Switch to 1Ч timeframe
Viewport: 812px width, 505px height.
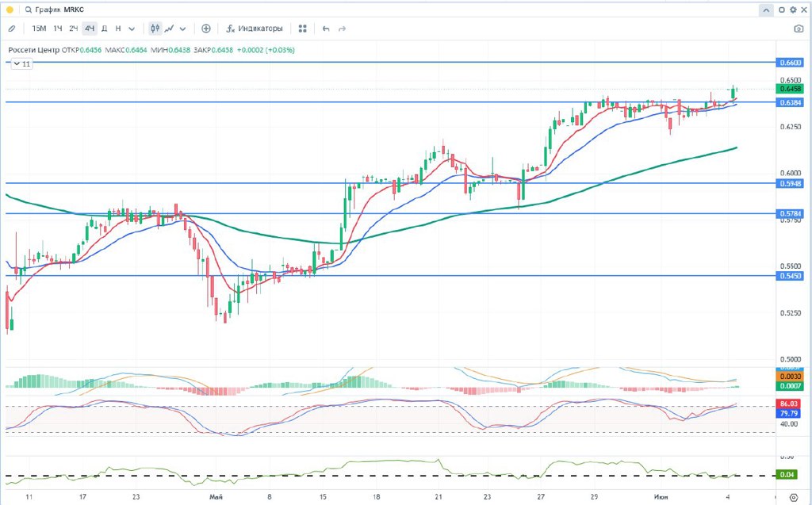[x=57, y=29]
